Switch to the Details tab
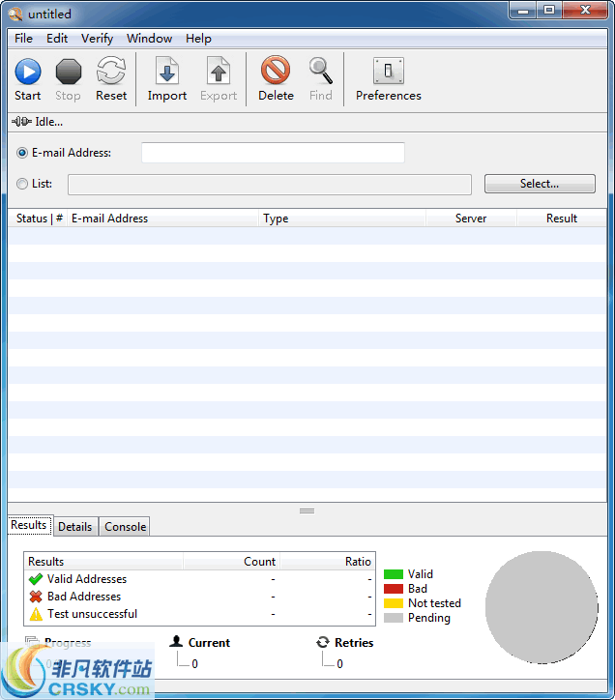Viewport: 615px width, 700px height. [x=75, y=527]
